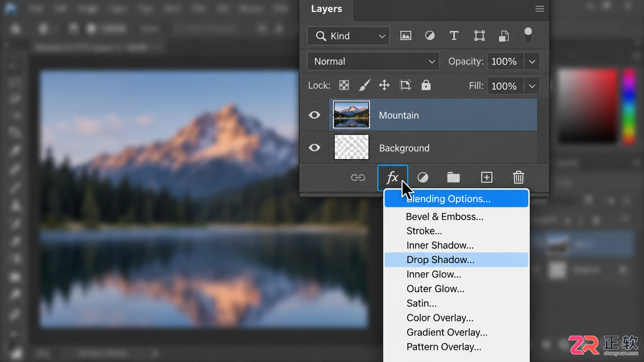Hide the Mountain layer eye icon
The image size is (644, 362).
[x=314, y=115]
